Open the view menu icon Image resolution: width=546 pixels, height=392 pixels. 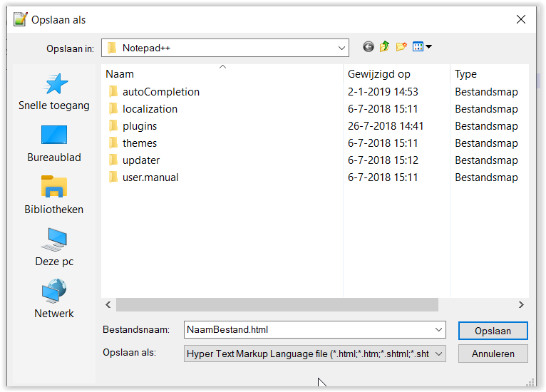422,46
